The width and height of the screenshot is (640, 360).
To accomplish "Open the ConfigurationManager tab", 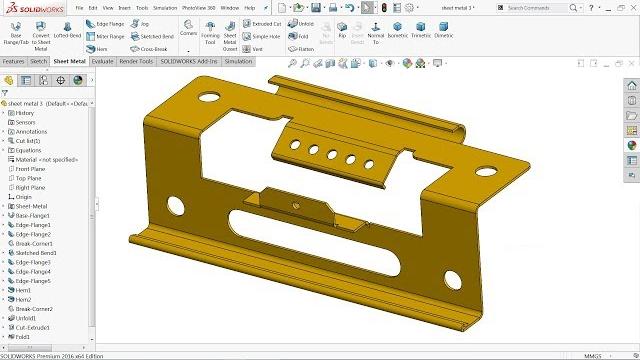I will coord(43,80).
